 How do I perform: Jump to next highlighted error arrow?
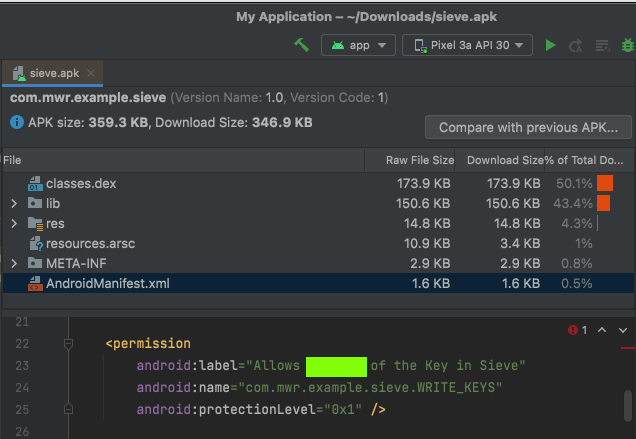coord(623,329)
